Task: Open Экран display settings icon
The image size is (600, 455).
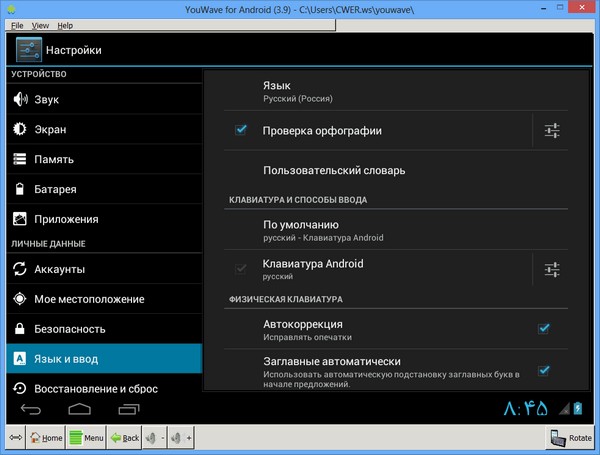Action: (x=20, y=129)
